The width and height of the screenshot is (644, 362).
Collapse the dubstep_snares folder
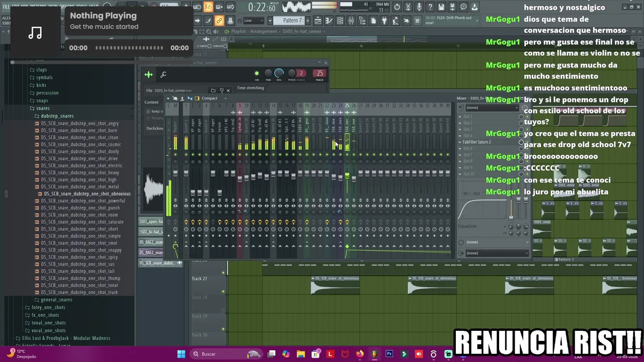pyautogui.click(x=57, y=116)
